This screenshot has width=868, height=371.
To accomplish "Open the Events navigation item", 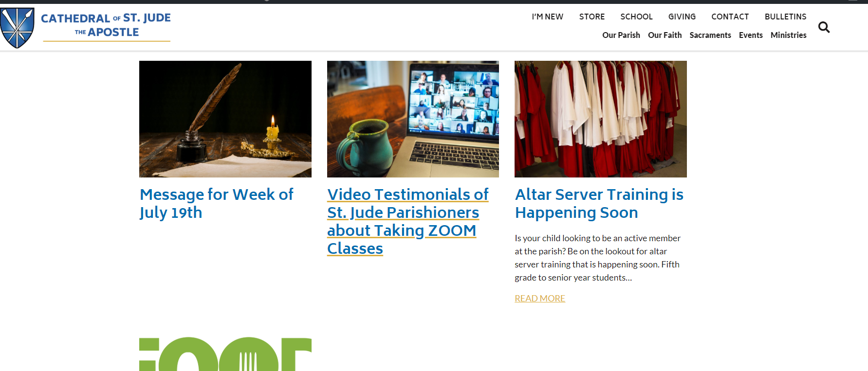I will (750, 35).
